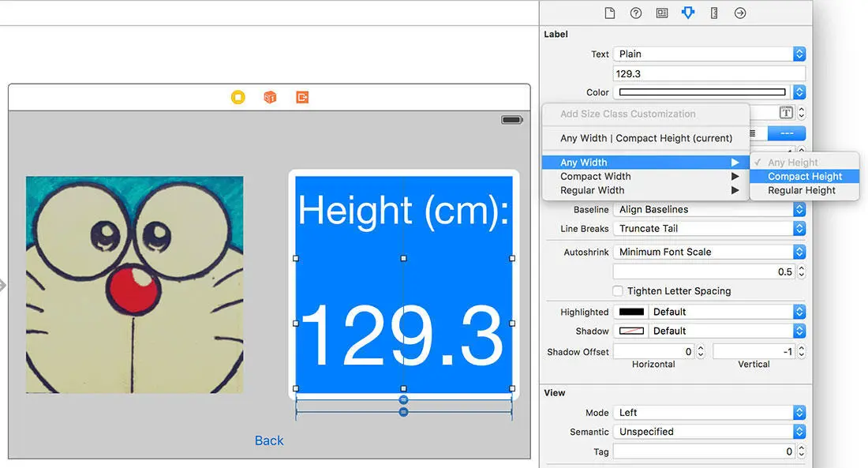Click the justified alignment lines button

(x=754, y=133)
